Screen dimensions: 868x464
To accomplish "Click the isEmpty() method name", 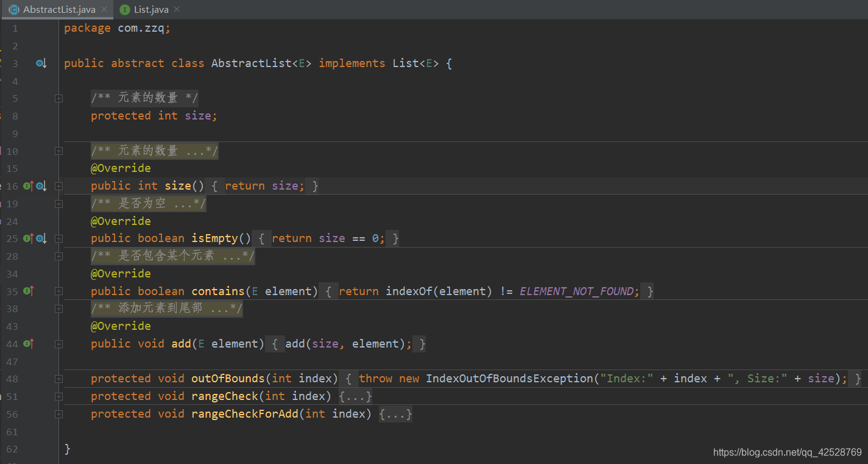I will pos(215,238).
